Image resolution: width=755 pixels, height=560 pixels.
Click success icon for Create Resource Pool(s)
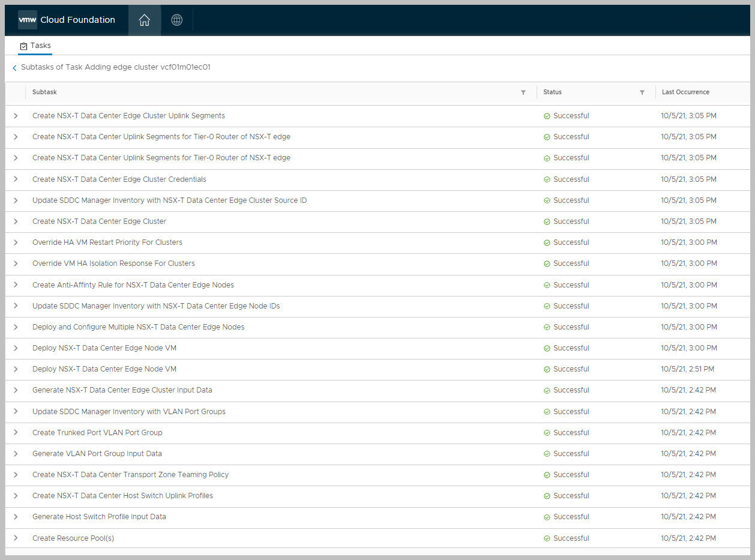click(x=547, y=538)
